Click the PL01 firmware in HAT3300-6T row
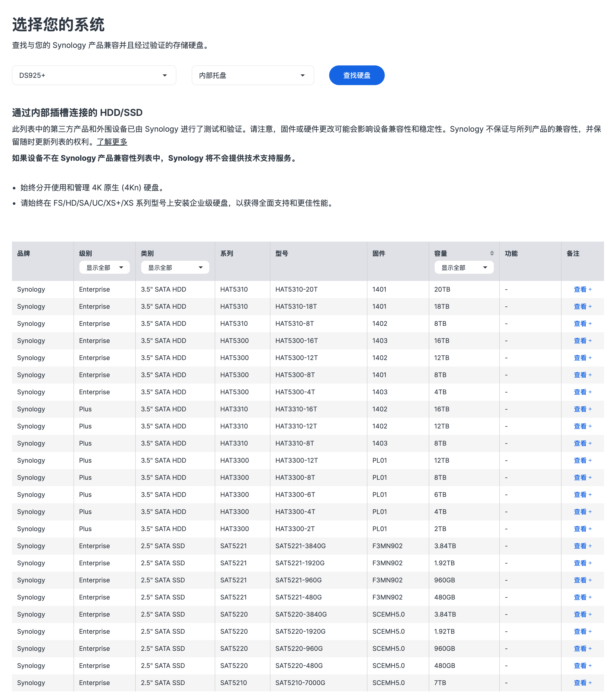Screen dimensions: 613x700 click(x=380, y=495)
